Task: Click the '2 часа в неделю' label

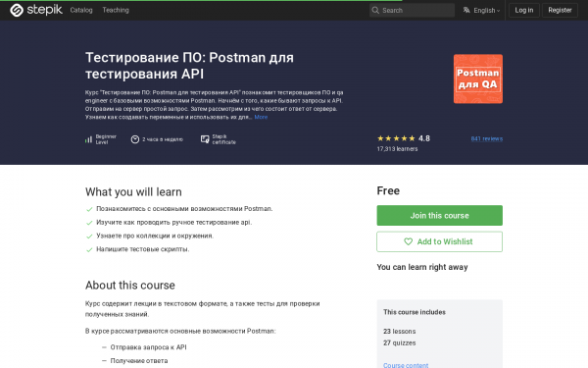Action: coord(163,139)
